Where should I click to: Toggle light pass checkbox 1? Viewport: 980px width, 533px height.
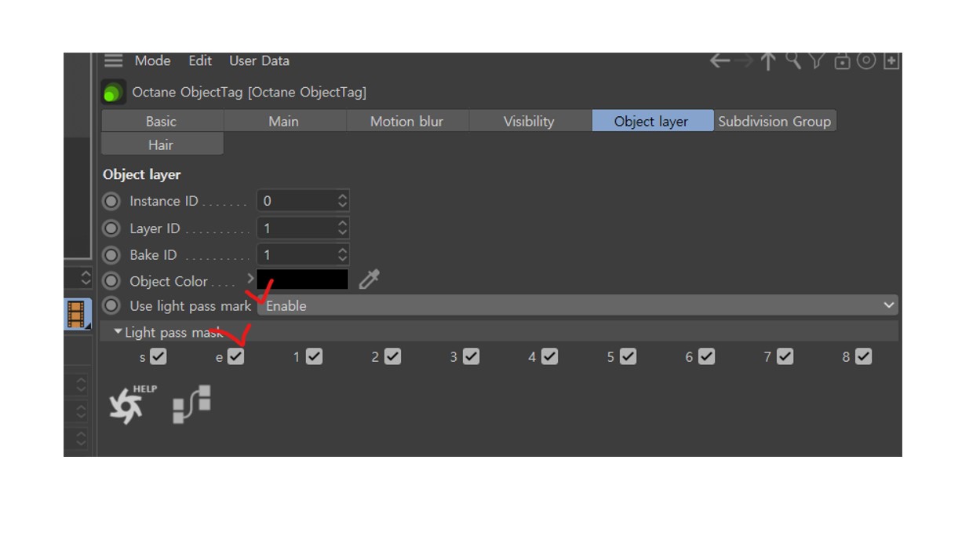(x=315, y=356)
